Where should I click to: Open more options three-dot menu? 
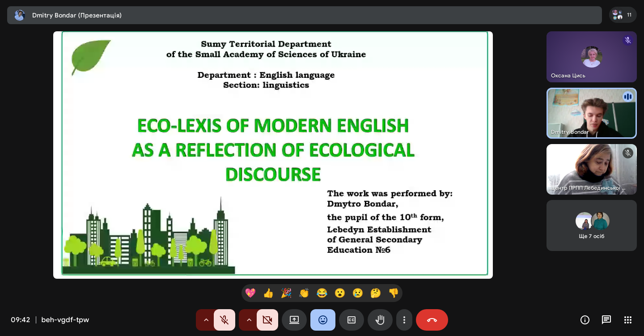pos(404,320)
